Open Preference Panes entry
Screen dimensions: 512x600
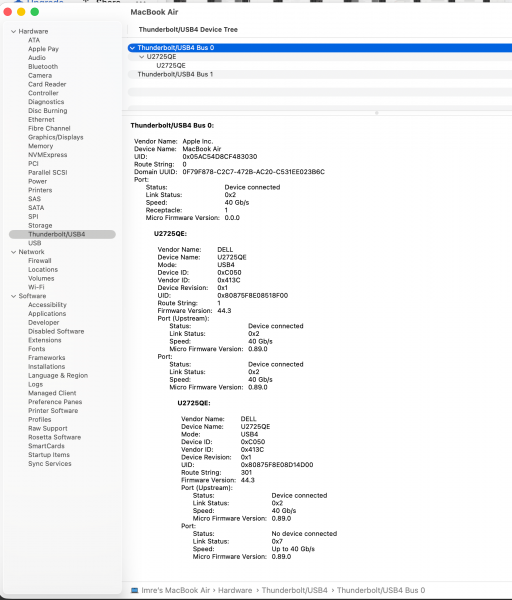55,402
